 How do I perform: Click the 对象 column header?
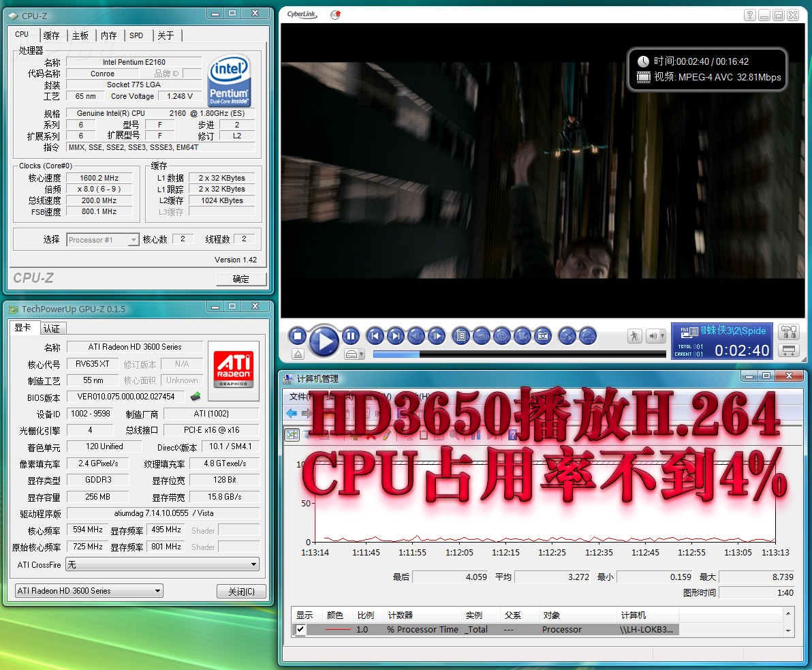pos(578,615)
